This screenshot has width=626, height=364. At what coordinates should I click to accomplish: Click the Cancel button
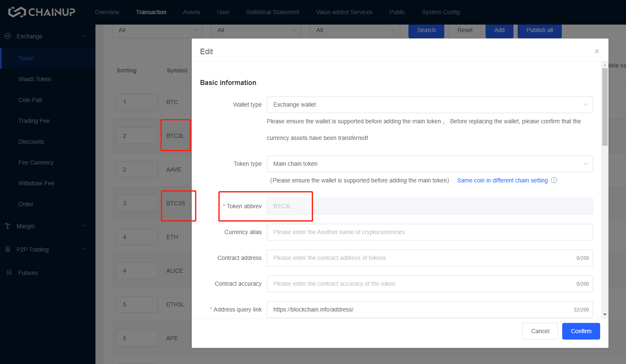pyautogui.click(x=540, y=331)
